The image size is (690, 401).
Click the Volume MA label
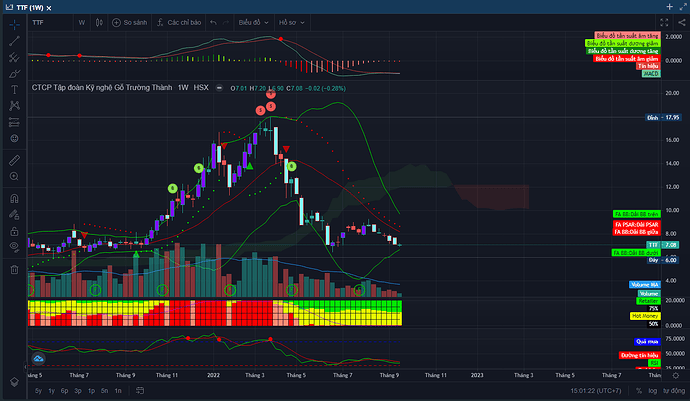coord(645,284)
